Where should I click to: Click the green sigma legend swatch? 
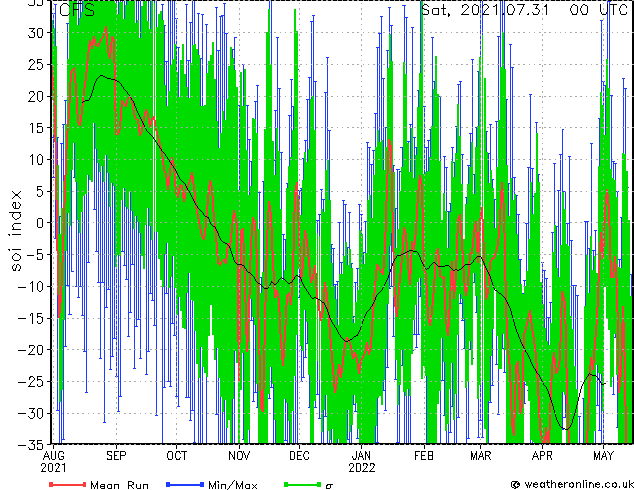303,484
